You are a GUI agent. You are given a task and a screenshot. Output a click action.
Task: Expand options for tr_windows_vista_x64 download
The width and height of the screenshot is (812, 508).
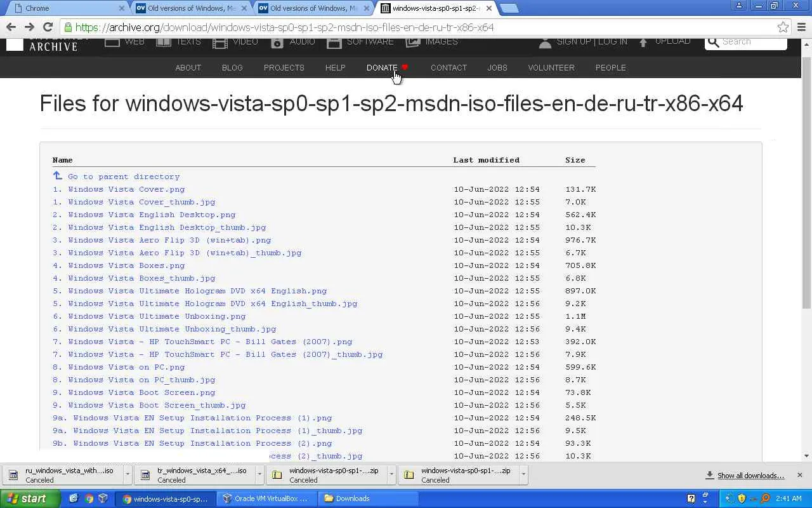click(x=259, y=475)
